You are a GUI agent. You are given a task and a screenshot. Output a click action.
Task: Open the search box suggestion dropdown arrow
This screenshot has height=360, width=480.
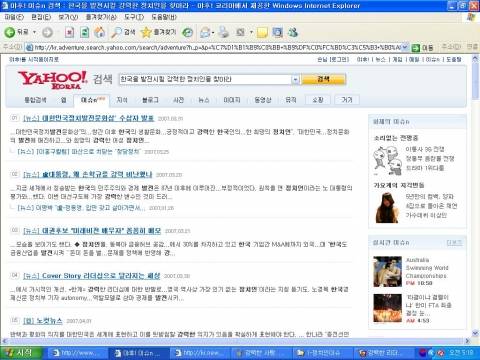point(295,79)
